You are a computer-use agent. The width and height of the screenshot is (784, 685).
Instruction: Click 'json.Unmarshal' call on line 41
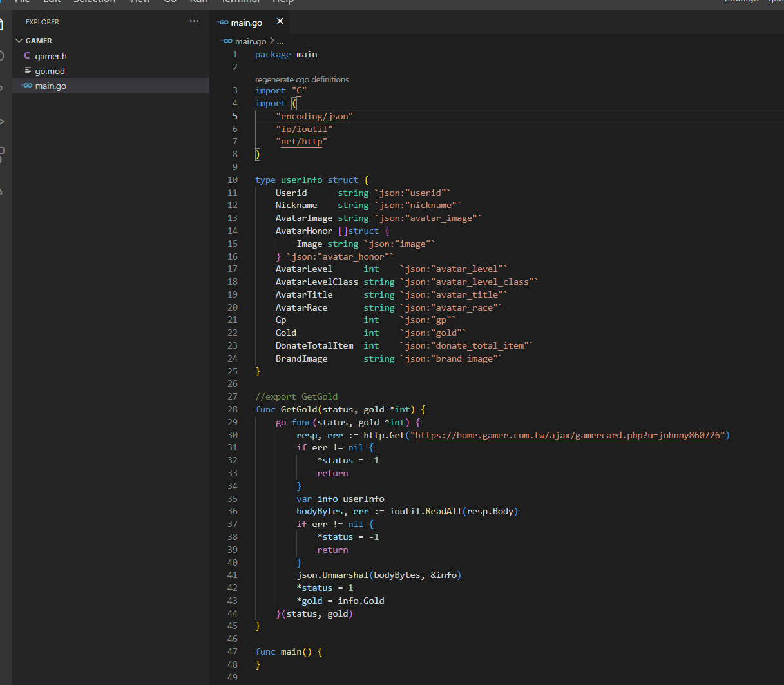coord(332,575)
